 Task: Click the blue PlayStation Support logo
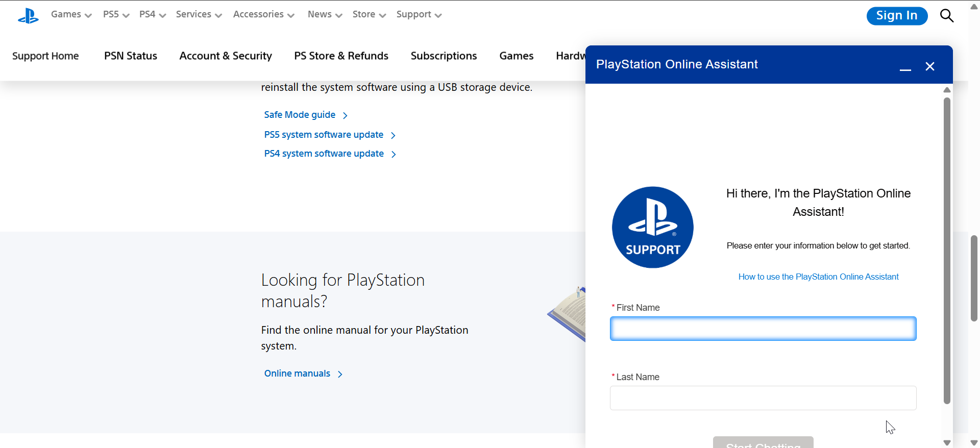[x=652, y=227]
